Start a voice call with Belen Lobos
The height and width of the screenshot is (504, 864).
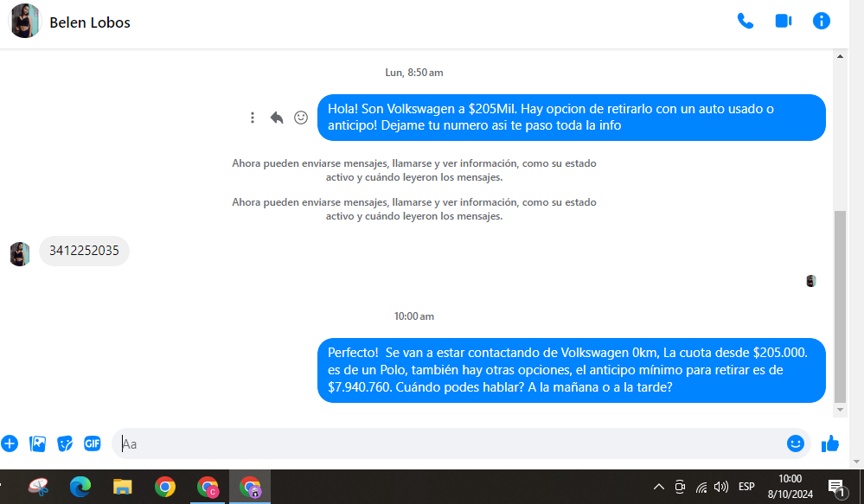[x=745, y=22]
